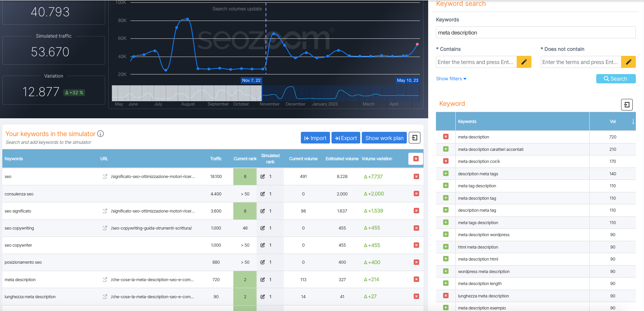This screenshot has height=311, width=644.
Task: Click the pencil button next to Does not contain
Action: tap(628, 62)
